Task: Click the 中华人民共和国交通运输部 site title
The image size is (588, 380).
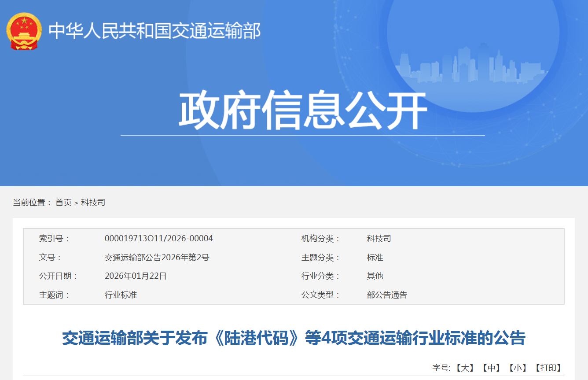Action: point(154,31)
